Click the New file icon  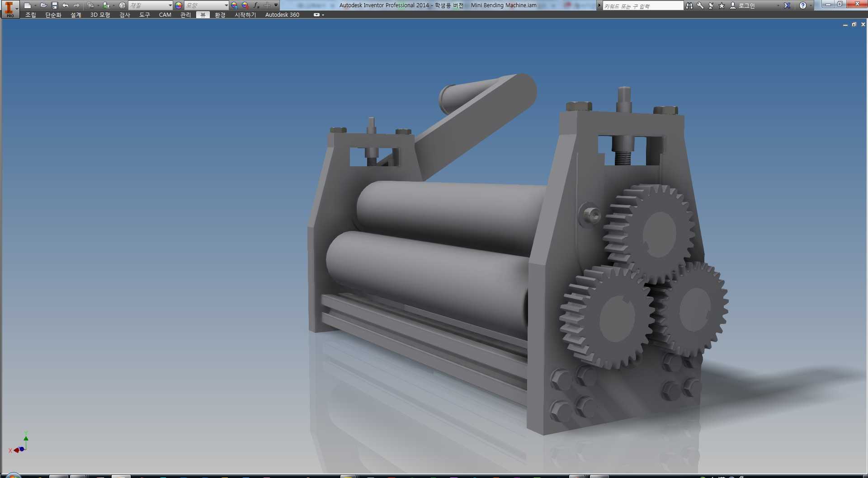[28, 5]
